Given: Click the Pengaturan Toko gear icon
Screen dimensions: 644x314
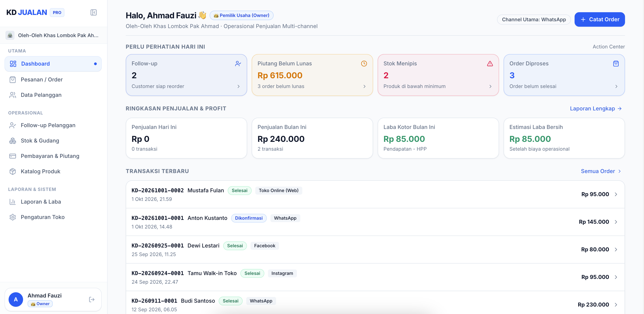Looking at the screenshot, I should pyautogui.click(x=13, y=217).
